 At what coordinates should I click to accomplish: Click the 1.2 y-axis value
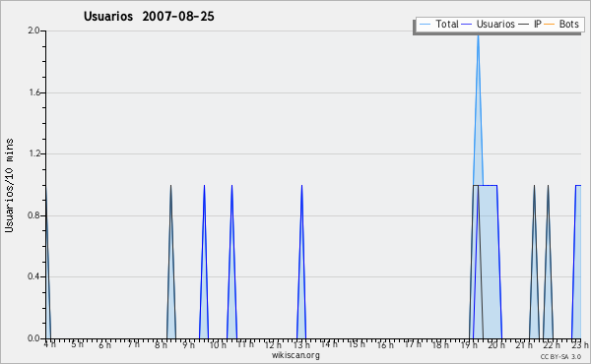(x=34, y=153)
